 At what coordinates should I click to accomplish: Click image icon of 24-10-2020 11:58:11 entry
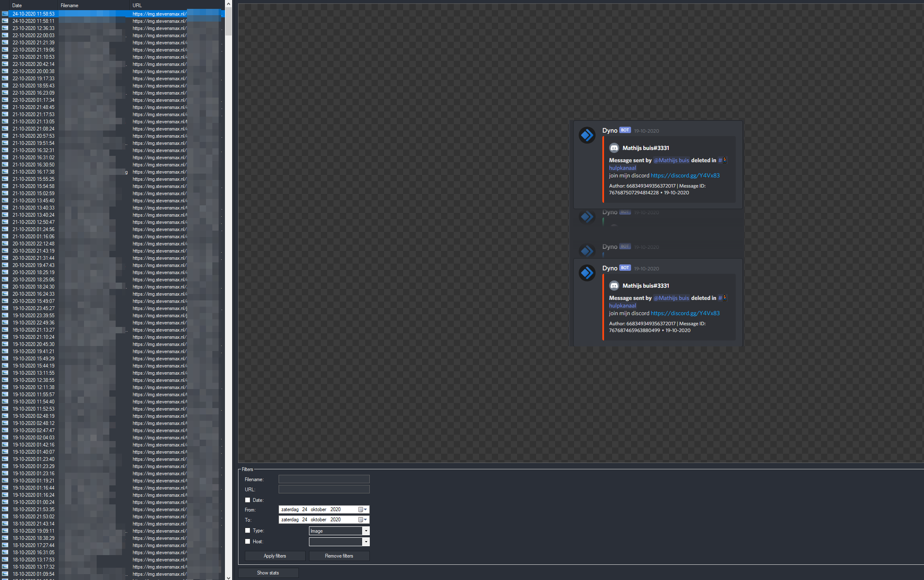[5, 21]
